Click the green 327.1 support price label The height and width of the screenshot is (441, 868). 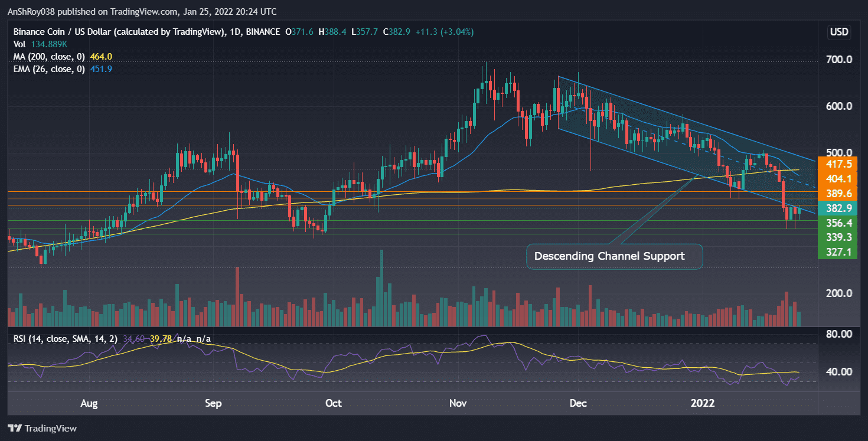click(838, 252)
